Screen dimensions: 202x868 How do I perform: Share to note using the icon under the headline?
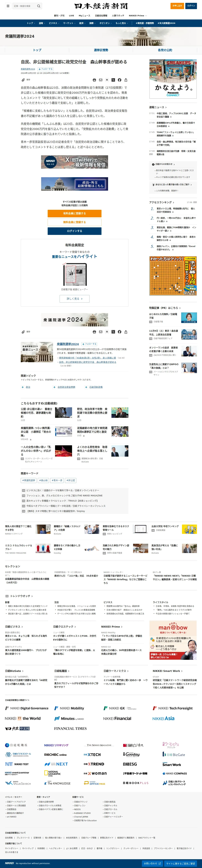click(x=107, y=80)
